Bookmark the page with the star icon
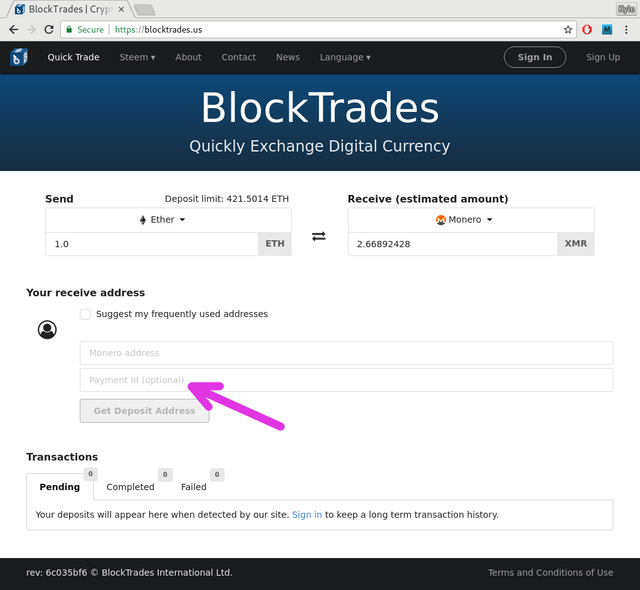The width and height of the screenshot is (640, 590). point(568,29)
